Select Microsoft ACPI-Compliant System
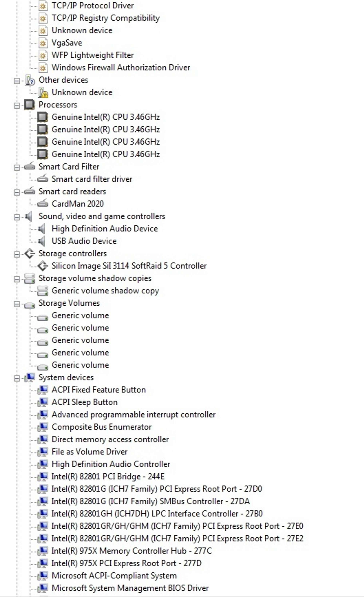This screenshot has width=364, height=597. pyautogui.click(x=114, y=576)
